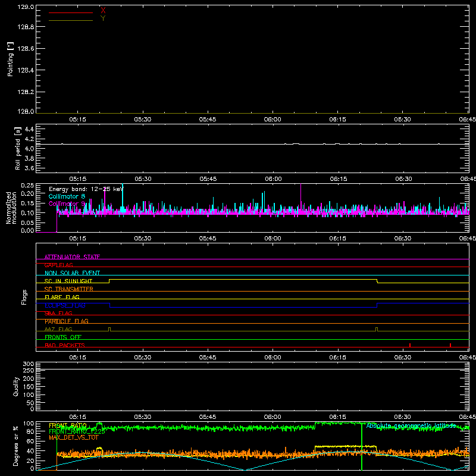Viewport: 476px width, 476px height.
Task: Select the ECLIPSE_FLAG label
Action: [65, 305]
